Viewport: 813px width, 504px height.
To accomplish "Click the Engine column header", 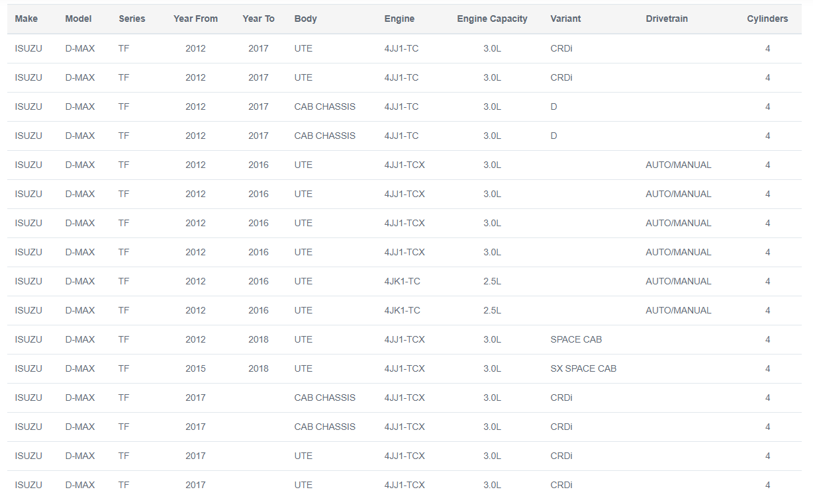I will pos(399,19).
